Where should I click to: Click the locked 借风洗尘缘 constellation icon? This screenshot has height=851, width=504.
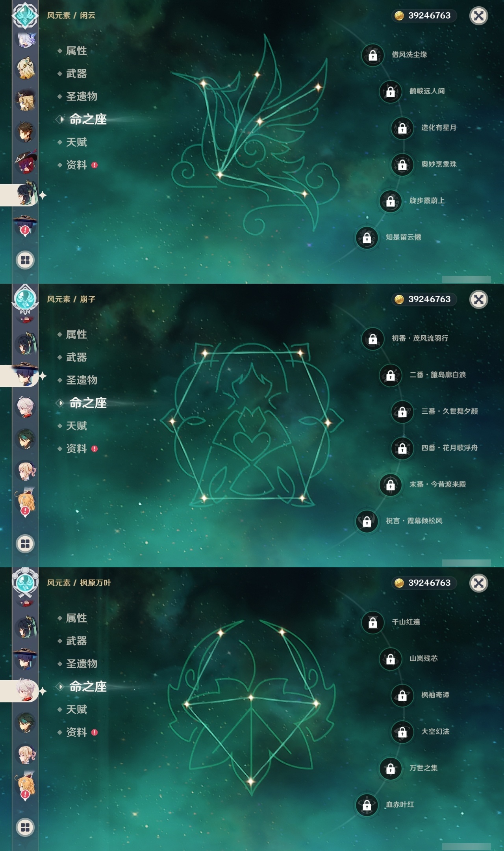click(372, 55)
